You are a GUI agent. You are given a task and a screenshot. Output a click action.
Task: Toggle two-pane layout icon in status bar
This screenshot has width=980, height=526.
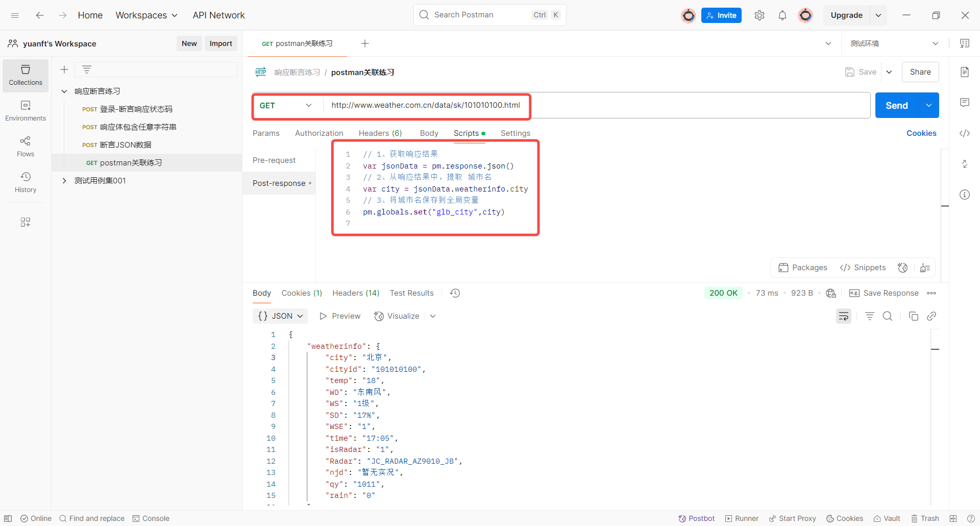pyautogui.click(x=953, y=518)
